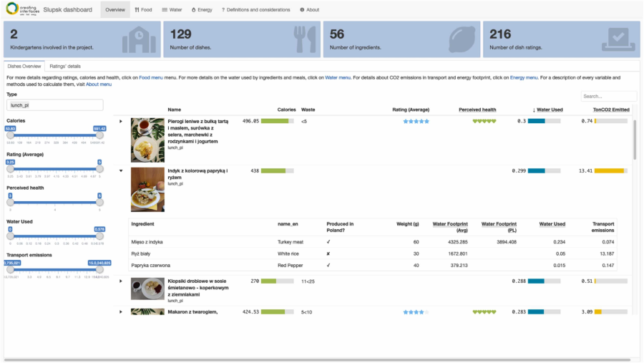The height and width of the screenshot is (363, 644).
Task: Click the Calories slider left handle
Action: click(10, 136)
